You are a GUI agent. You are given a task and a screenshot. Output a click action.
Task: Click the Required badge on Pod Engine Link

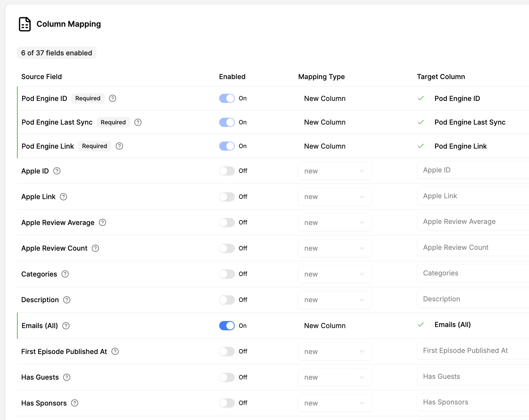[x=94, y=146]
